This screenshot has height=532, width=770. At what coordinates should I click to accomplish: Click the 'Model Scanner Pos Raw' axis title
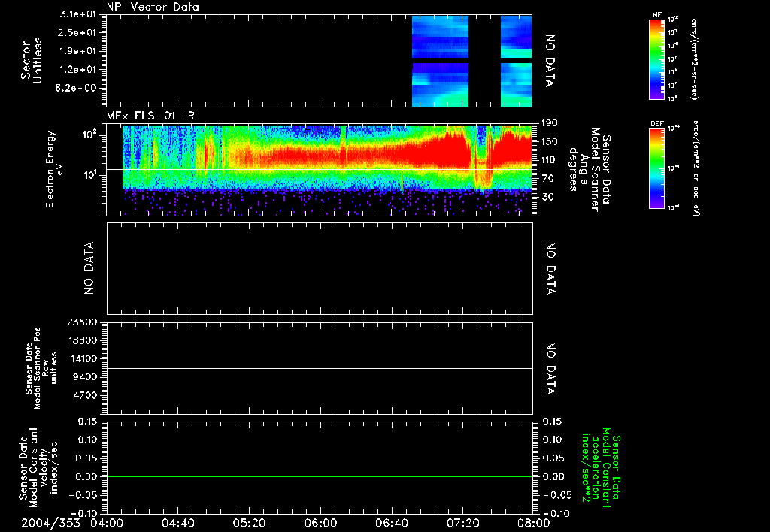[41, 368]
